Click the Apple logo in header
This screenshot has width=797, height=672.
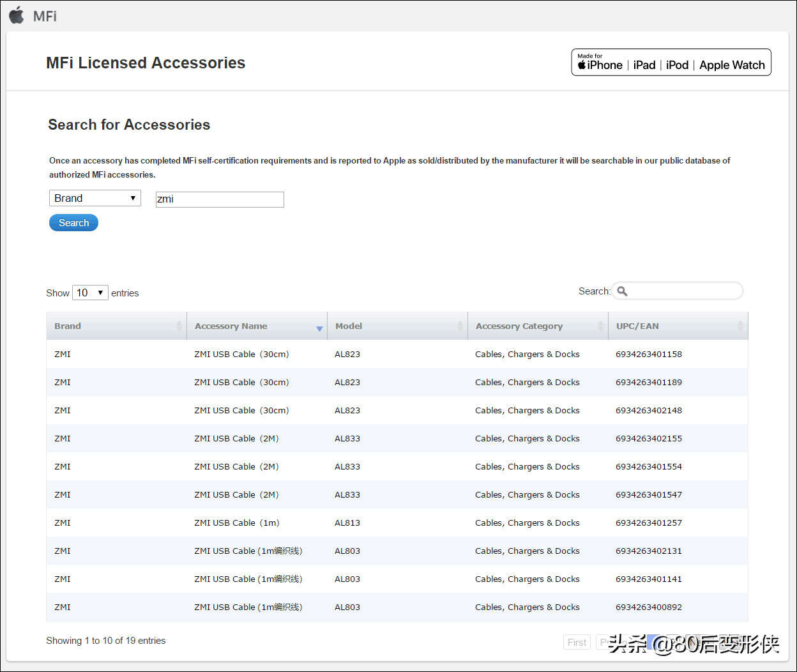[x=17, y=15]
